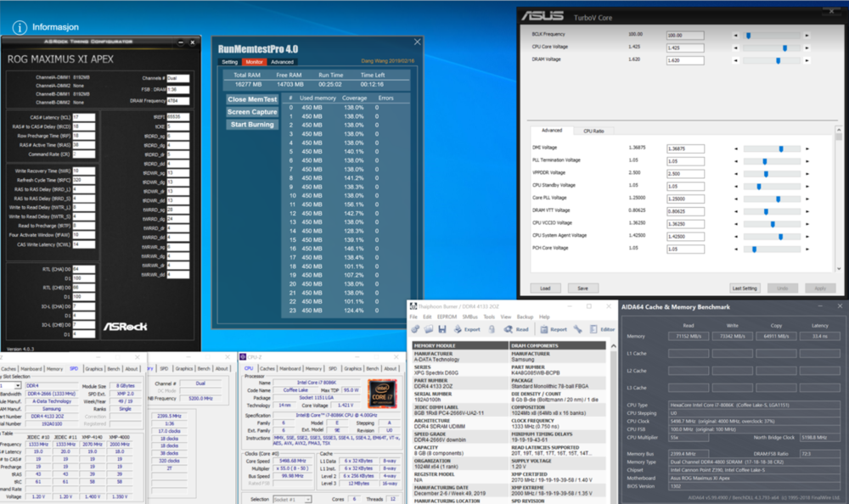Click the DRAM Voltage input field showing 1.620

point(685,60)
